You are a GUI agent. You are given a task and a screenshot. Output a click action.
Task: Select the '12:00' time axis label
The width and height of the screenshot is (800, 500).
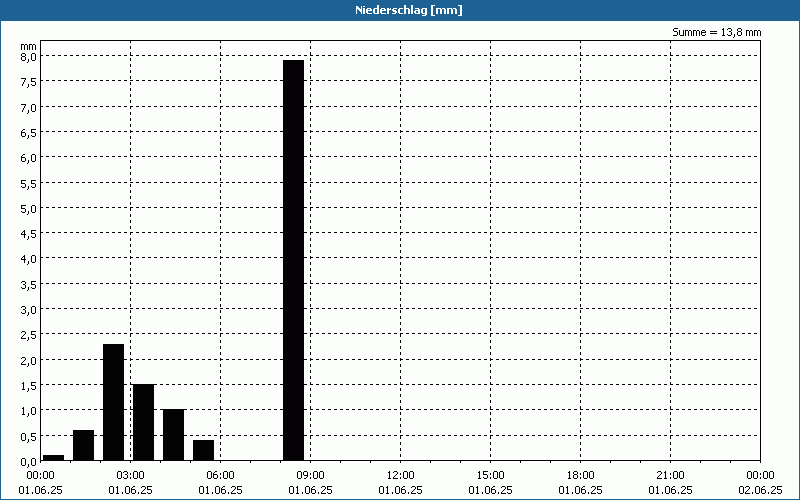point(401,476)
